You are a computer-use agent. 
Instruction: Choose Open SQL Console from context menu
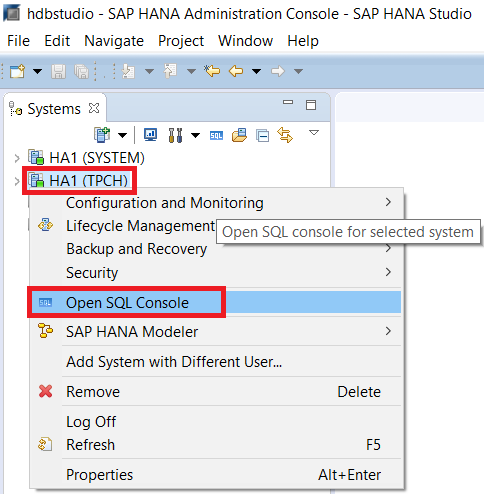[215, 302]
